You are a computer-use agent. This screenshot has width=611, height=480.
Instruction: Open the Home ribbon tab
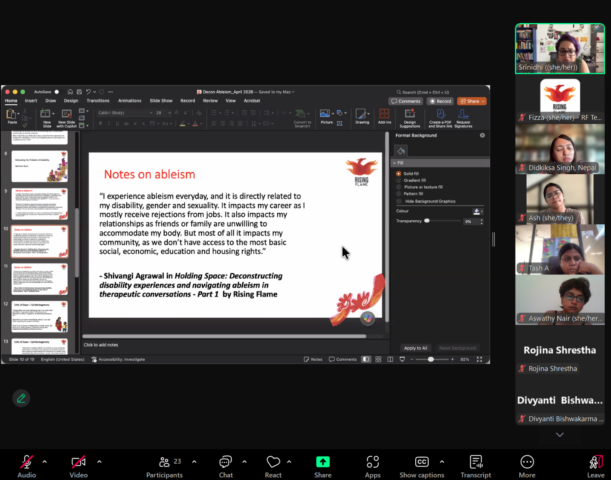(x=11, y=101)
